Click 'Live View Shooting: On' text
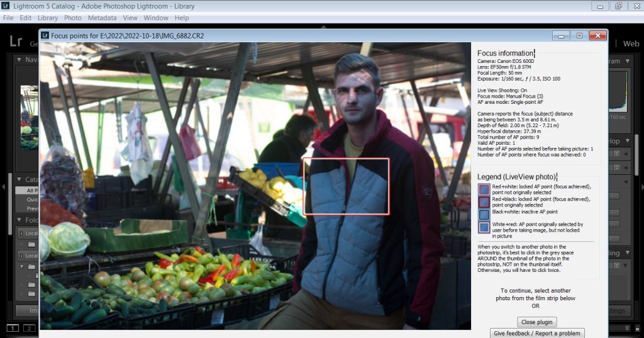 click(502, 91)
